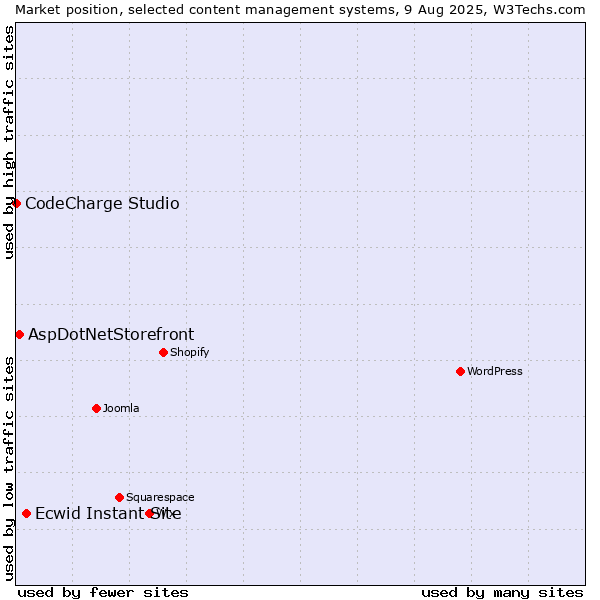
Task: Click the CodeCharge Studio data point
Action: coord(16,203)
